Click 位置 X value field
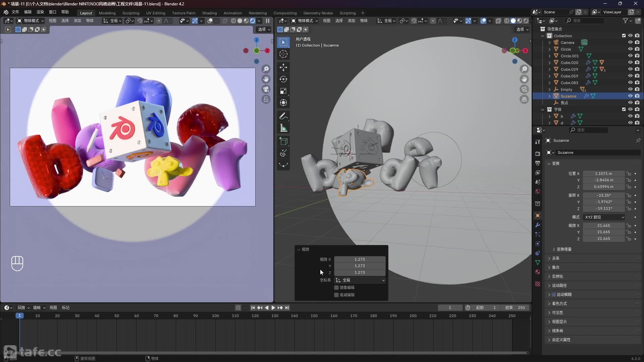Viewport: 644px width, 362px height. (x=603, y=174)
